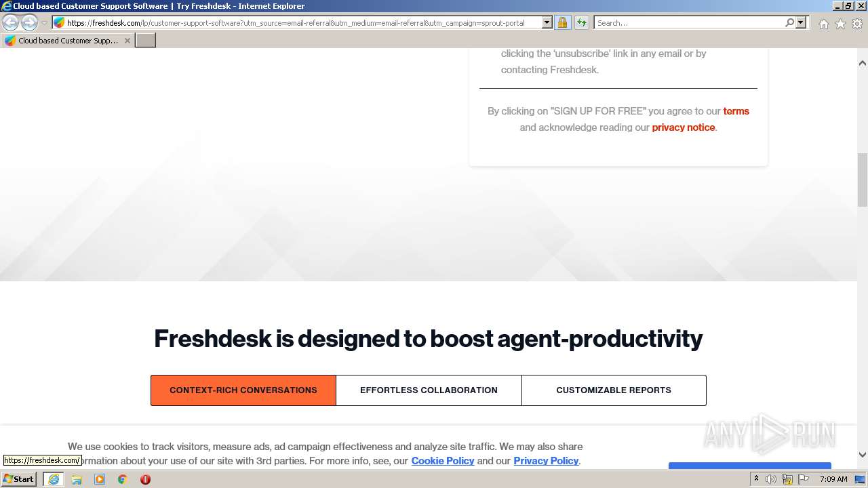Screen dimensions: 868x488
Task: Click inside the Search box
Action: click(689, 22)
